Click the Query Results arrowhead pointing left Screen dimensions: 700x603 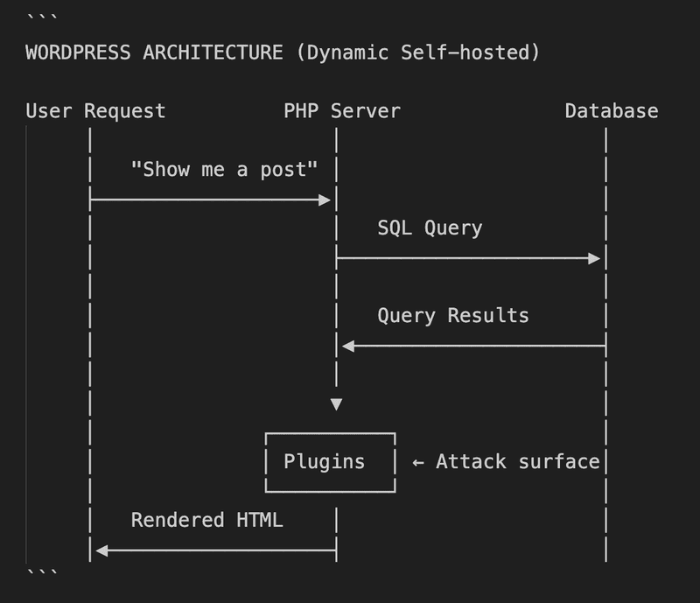point(347,346)
